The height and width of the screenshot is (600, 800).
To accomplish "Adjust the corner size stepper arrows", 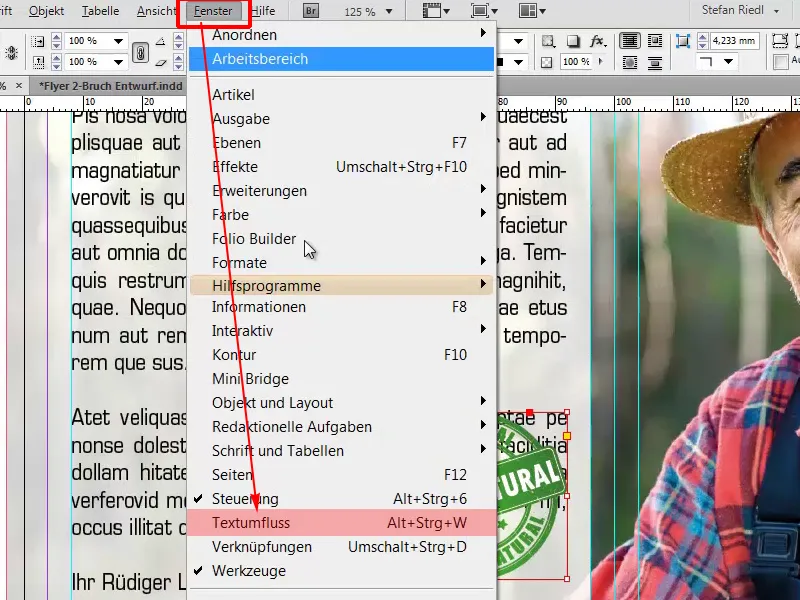I will click(702, 41).
